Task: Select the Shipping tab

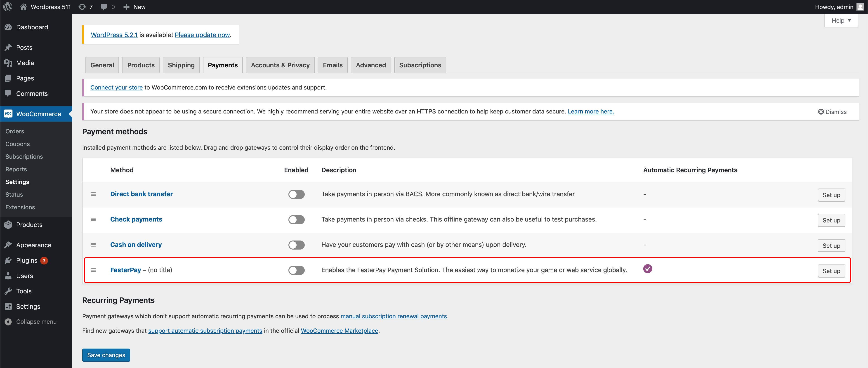Action: pos(181,65)
